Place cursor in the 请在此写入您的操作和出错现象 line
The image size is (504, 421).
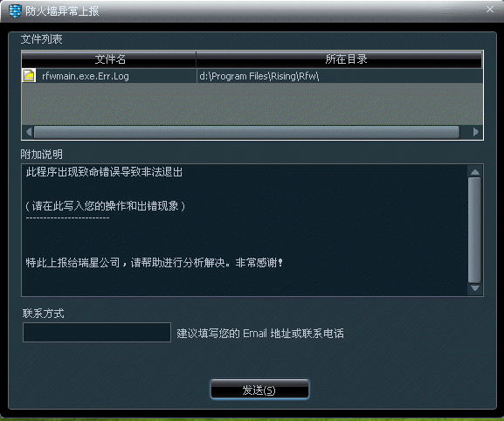[105, 206]
